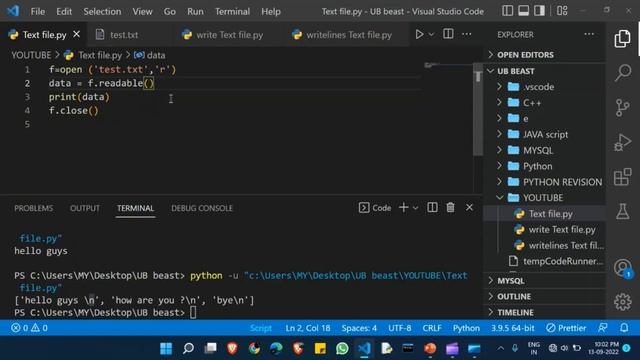This screenshot has width=640, height=360.
Task: Open Source Control view
Action: [622, 108]
